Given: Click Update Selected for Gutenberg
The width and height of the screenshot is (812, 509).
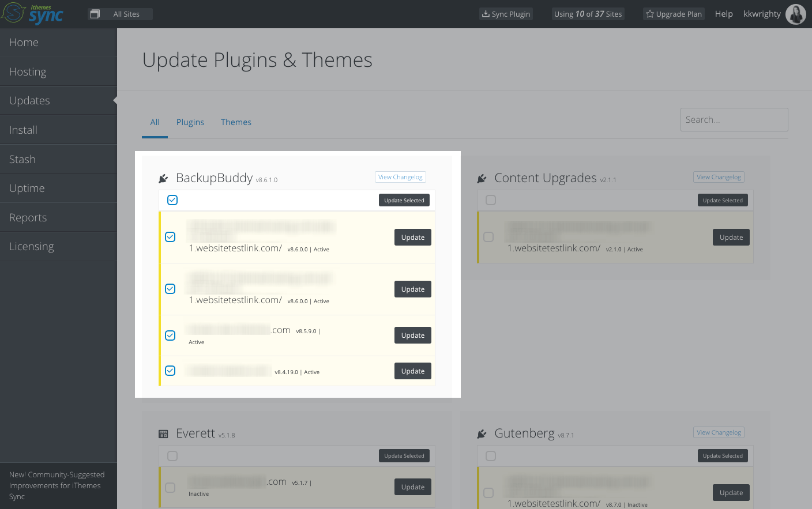Looking at the screenshot, I should click(723, 456).
